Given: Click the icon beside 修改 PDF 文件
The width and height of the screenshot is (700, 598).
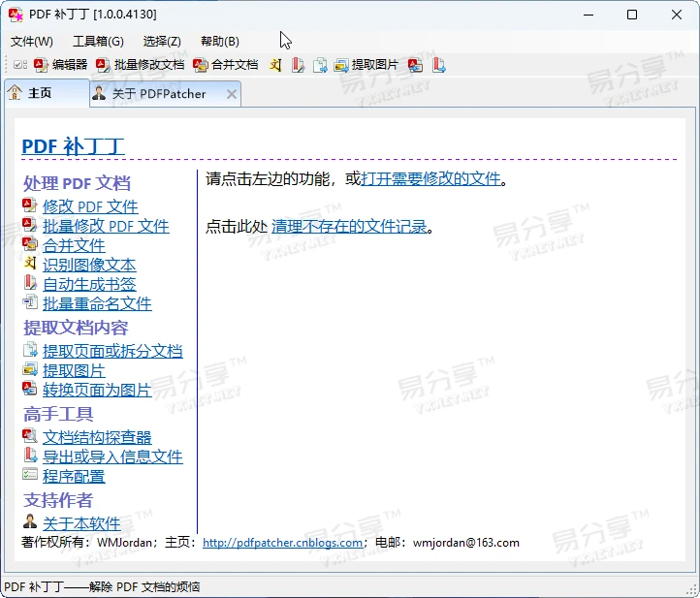Looking at the screenshot, I should pyautogui.click(x=30, y=205).
